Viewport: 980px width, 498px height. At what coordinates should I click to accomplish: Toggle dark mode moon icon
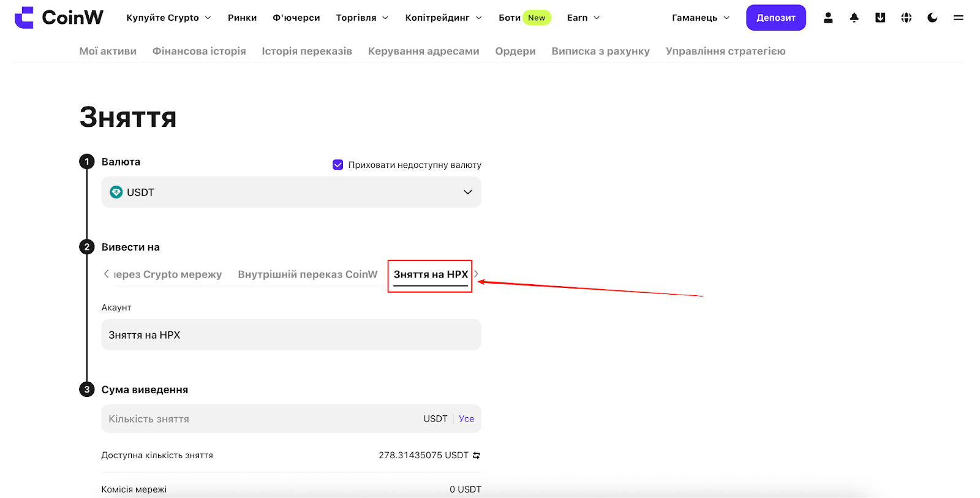coord(932,18)
